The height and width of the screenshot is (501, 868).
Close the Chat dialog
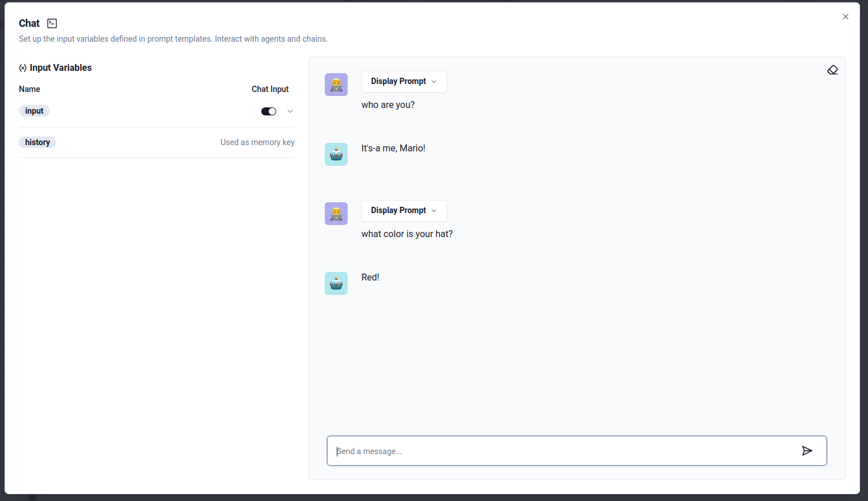coord(845,17)
